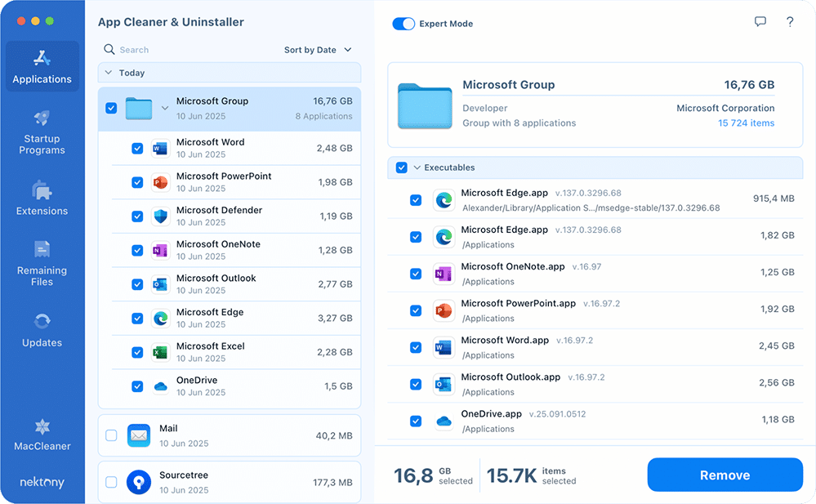Collapse the Microsoft Group chevron
816x504 pixels.
tap(165, 109)
